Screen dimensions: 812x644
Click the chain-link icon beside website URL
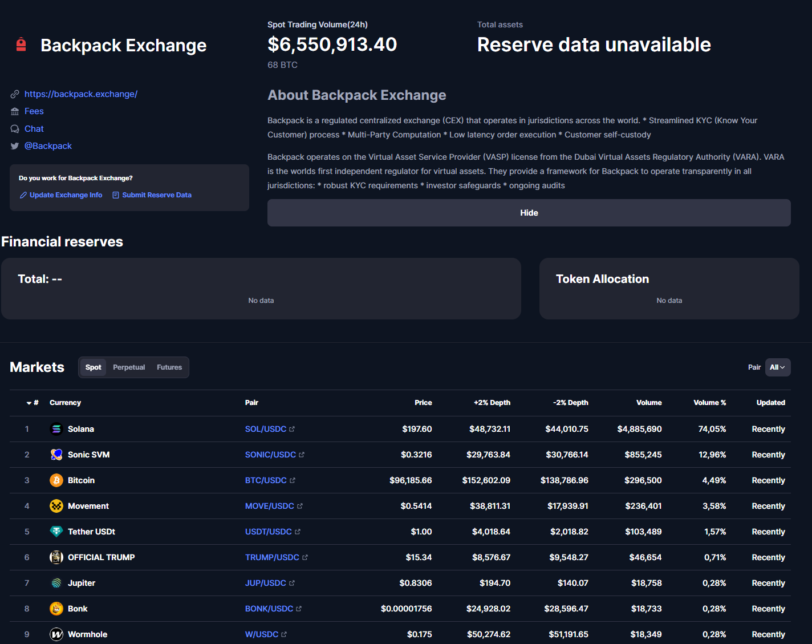pos(15,94)
